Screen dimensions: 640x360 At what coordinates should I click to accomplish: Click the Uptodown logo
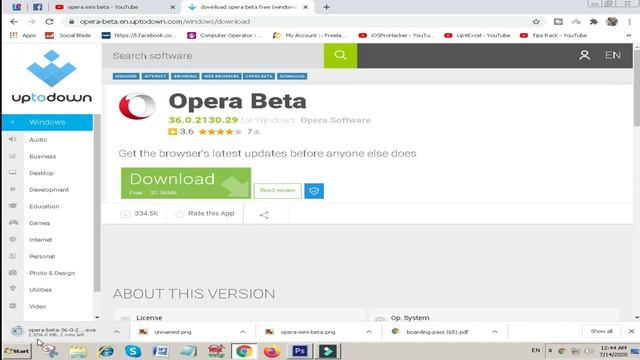[51, 77]
